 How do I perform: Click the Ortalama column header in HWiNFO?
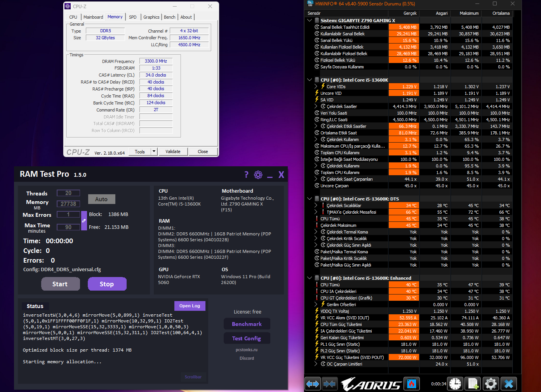498,13
